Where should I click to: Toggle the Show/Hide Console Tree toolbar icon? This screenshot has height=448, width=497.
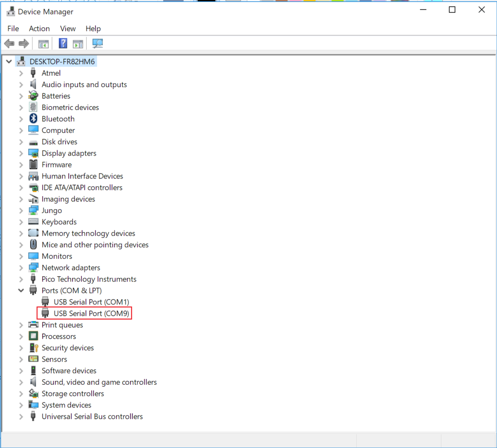pyautogui.click(x=44, y=44)
